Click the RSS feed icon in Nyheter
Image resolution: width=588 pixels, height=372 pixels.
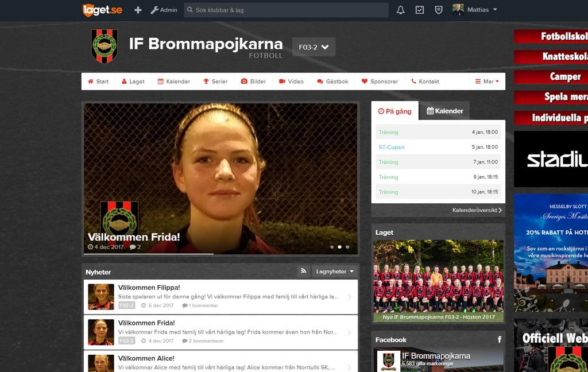[303, 271]
